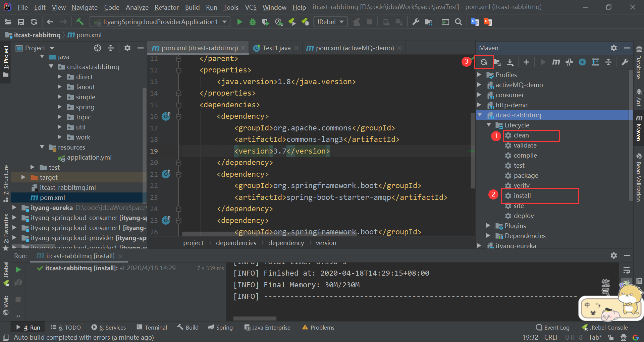This screenshot has width=644, height=342.
Task: Select the install lifecycle goal
Action: (522, 196)
